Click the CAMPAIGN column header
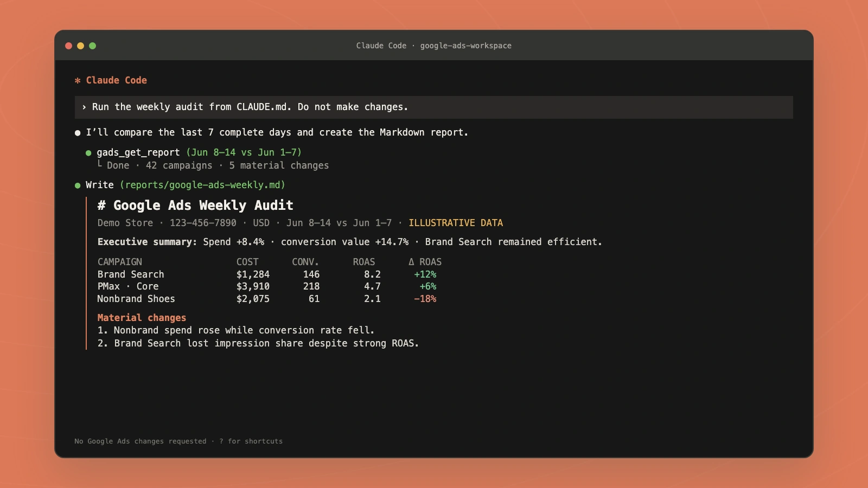868x488 pixels. [119, 262]
